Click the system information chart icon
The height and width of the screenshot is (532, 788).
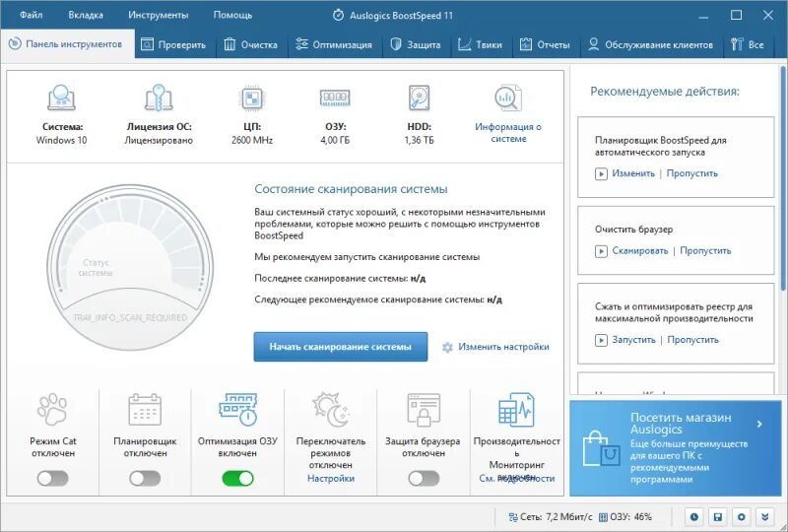click(x=508, y=98)
